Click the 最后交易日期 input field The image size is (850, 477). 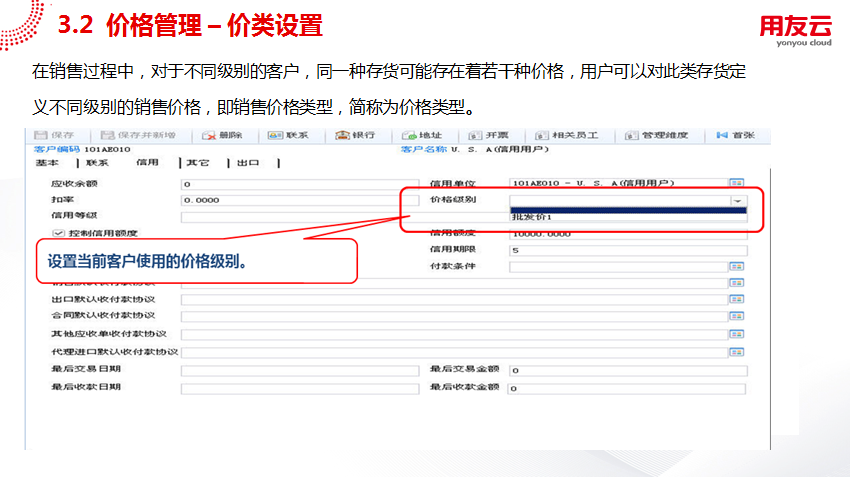pos(300,371)
